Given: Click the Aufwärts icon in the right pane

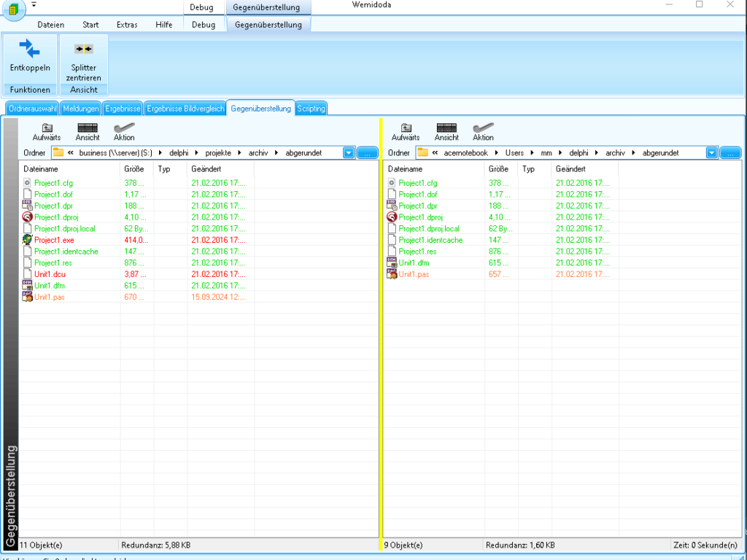Looking at the screenshot, I should (406, 128).
